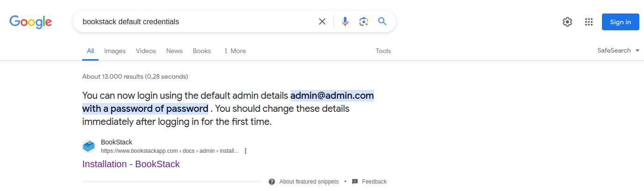Viewport: 644px width, 191px height.
Task: Click into the search input field
Action: (x=196, y=21)
